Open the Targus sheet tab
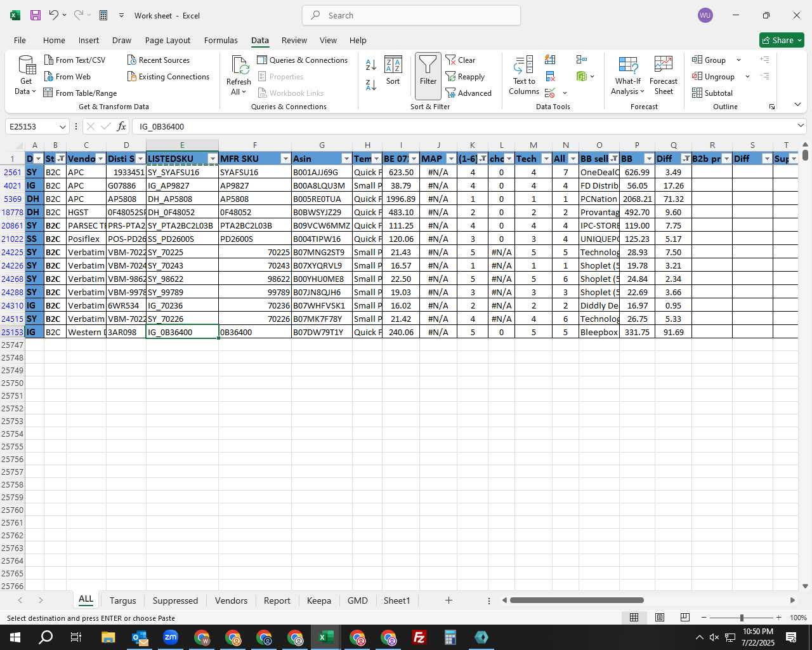The width and height of the screenshot is (812, 650). (122, 600)
